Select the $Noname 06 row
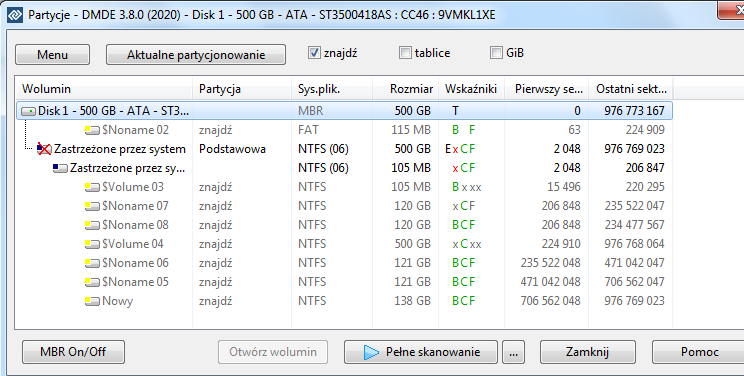744x376 pixels. (x=344, y=263)
